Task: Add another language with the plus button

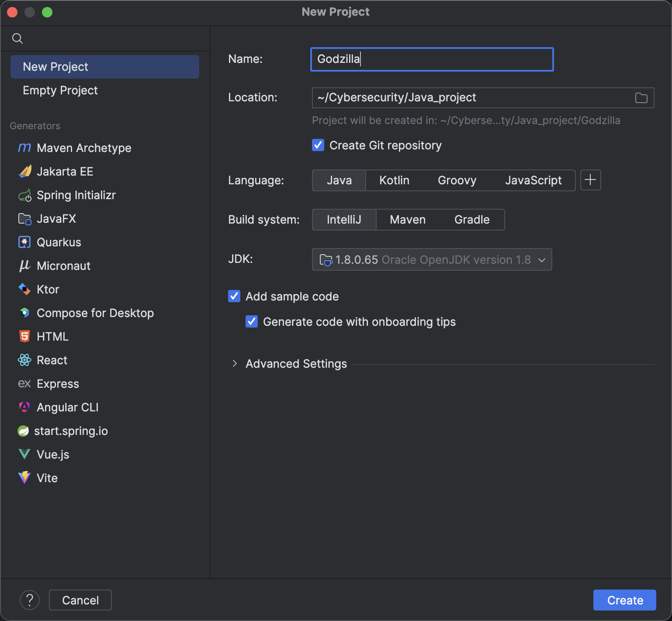Action: [x=590, y=180]
